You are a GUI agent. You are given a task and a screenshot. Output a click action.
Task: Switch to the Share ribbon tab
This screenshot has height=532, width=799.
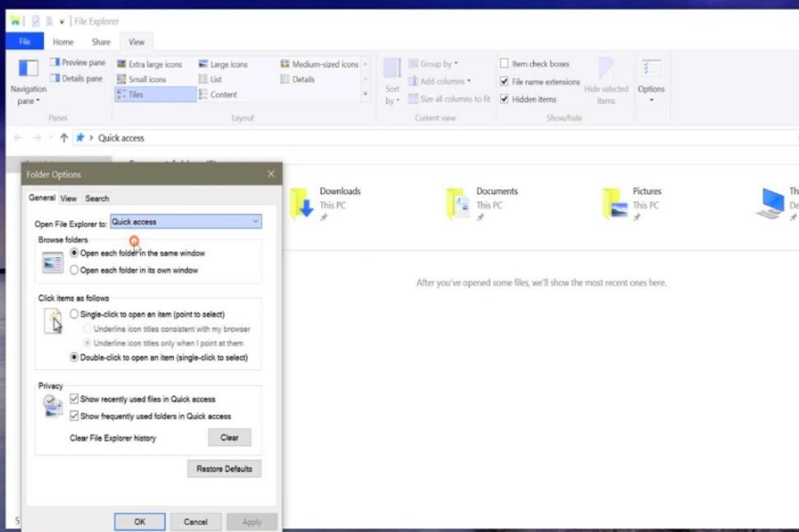tap(100, 42)
